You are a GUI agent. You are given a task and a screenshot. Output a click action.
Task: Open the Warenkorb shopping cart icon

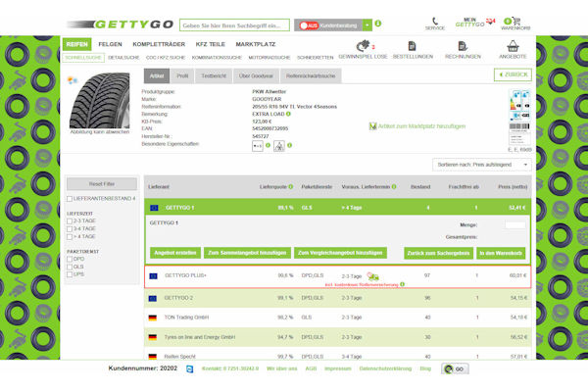pos(515,22)
